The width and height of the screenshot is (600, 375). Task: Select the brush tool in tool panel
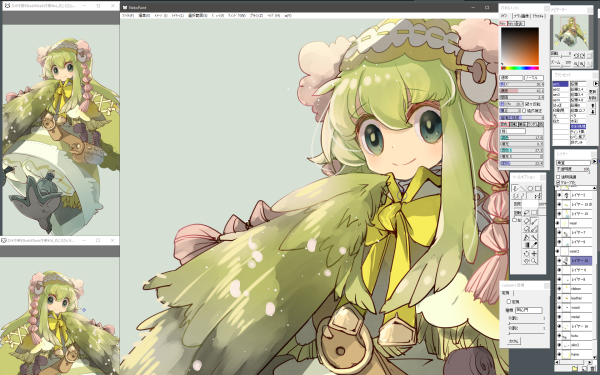pos(534,222)
